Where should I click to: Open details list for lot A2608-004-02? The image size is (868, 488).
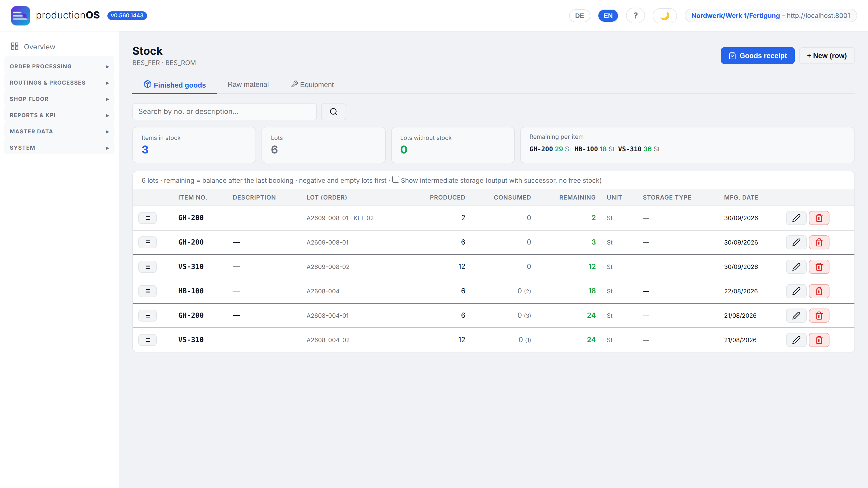(148, 340)
